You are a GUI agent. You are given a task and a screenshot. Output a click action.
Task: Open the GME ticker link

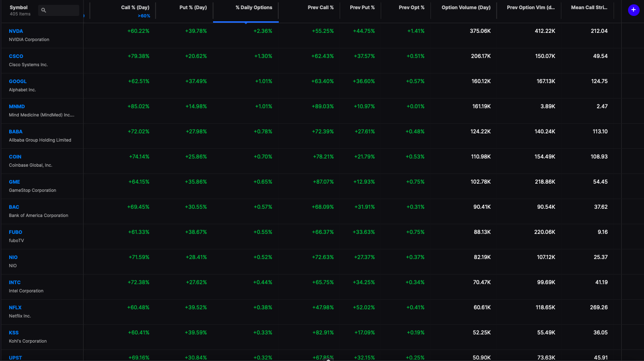pyautogui.click(x=14, y=182)
